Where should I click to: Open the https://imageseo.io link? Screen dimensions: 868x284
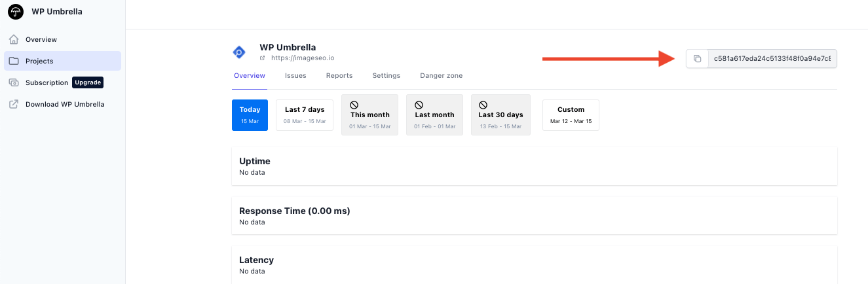coord(298,58)
